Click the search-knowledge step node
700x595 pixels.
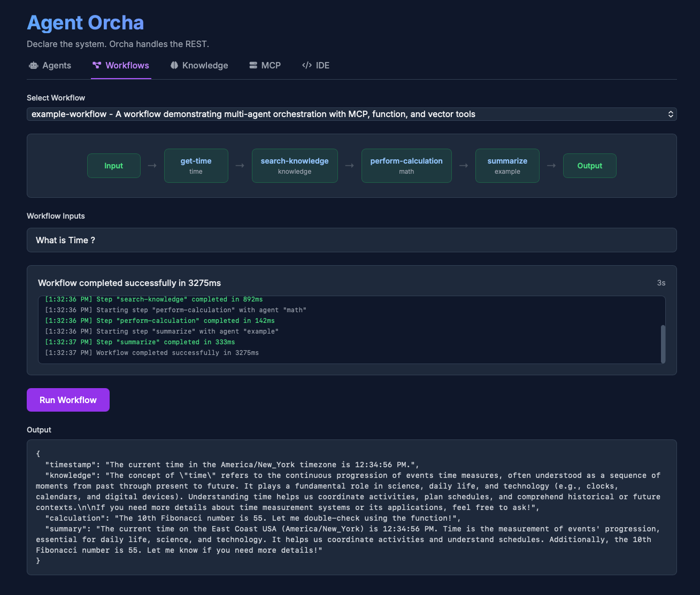[295, 166]
